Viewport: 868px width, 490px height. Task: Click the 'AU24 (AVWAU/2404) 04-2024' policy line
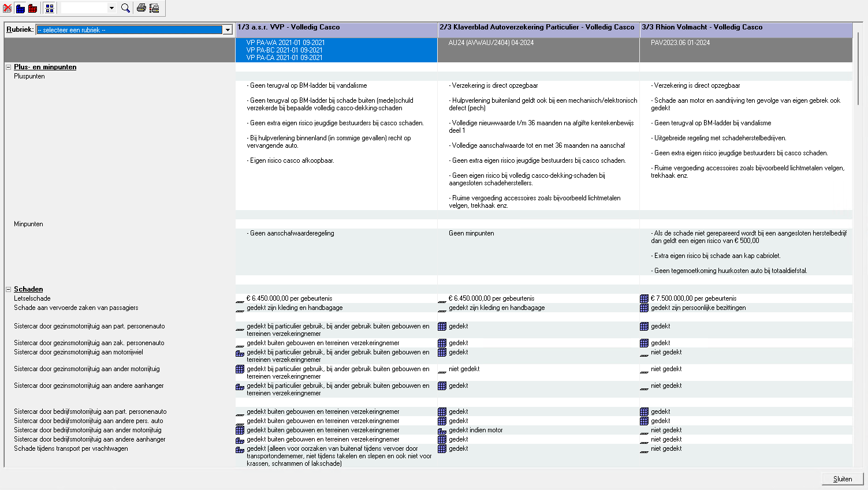tap(491, 43)
